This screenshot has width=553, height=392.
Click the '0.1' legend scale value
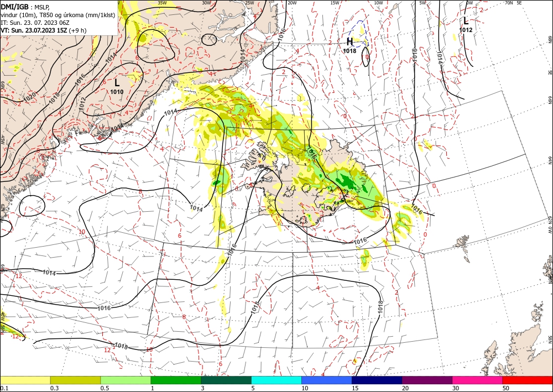[3, 388]
